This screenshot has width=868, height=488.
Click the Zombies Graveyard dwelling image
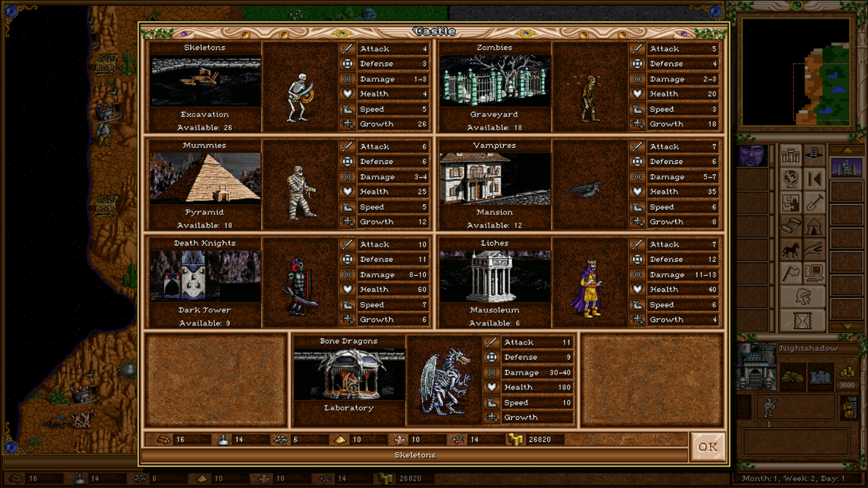495,82
